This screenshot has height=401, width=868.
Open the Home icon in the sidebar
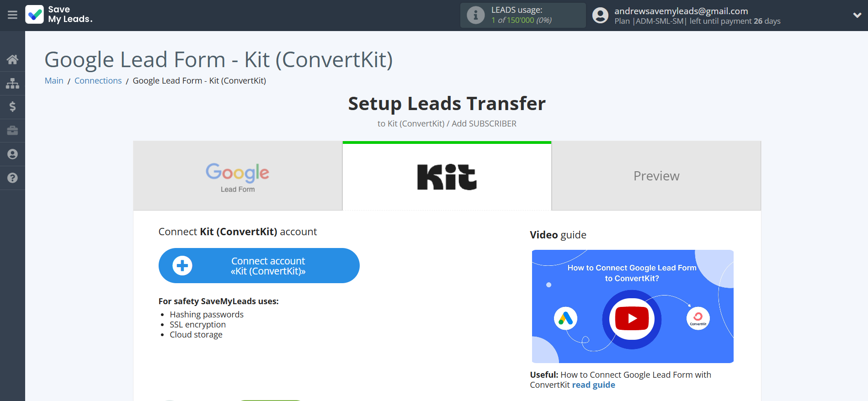[x=12, y=59]
